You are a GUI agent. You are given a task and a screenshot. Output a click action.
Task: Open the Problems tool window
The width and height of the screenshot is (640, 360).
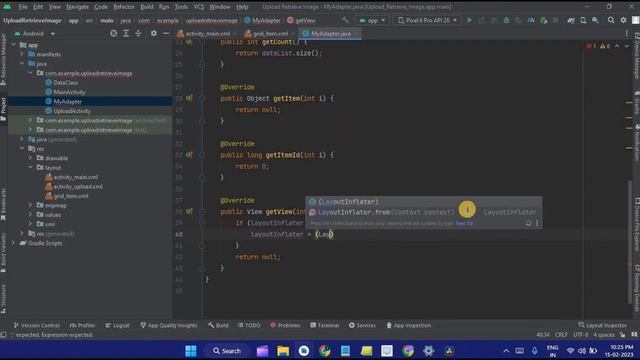pyautogui.click(x=285, y=325)
